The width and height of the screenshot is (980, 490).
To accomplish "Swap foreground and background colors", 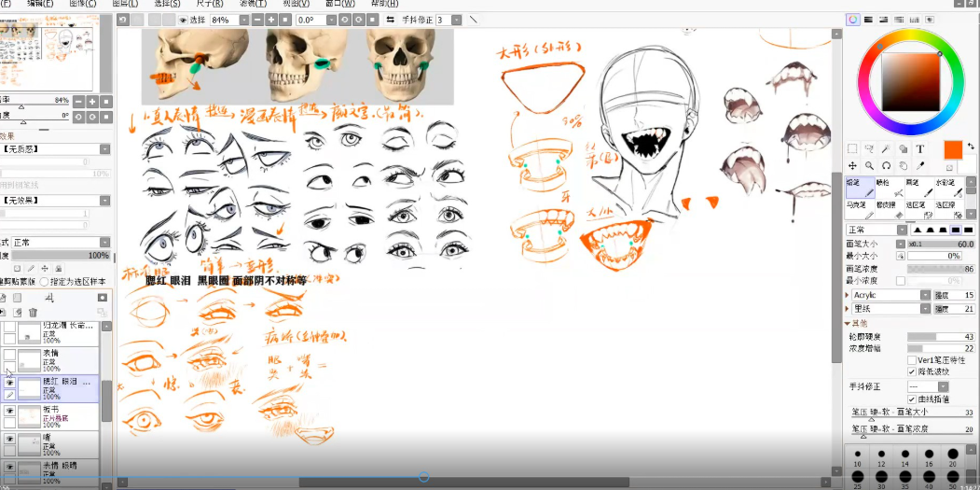I will (x=970, y=146).
